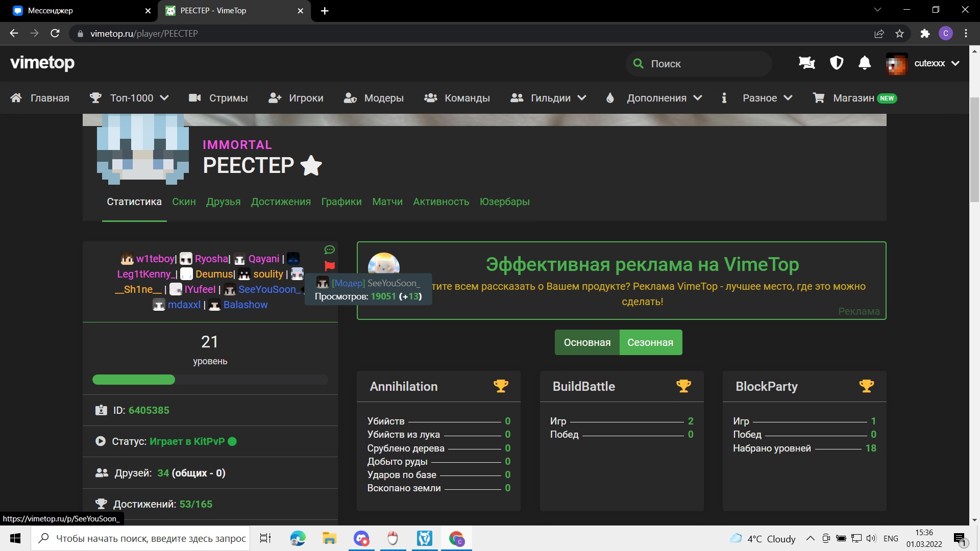
Task: Click player ID 6405385
Action: (x=149, y=410)
